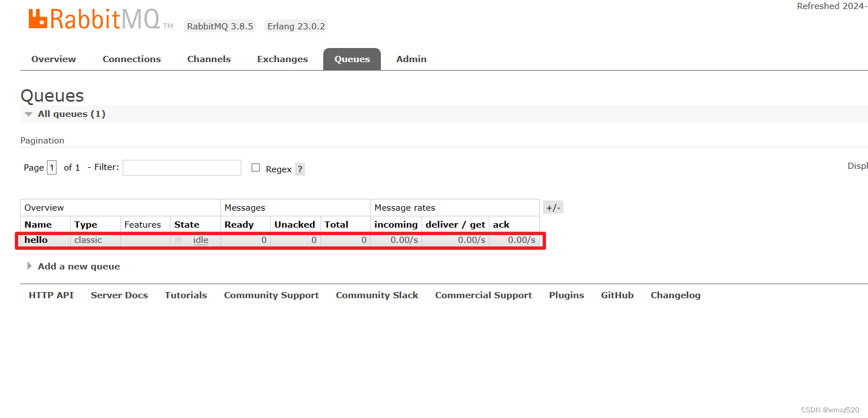Select the Queues tab
The height and width of the screenshot is (418, 868).
click(352, 59)
